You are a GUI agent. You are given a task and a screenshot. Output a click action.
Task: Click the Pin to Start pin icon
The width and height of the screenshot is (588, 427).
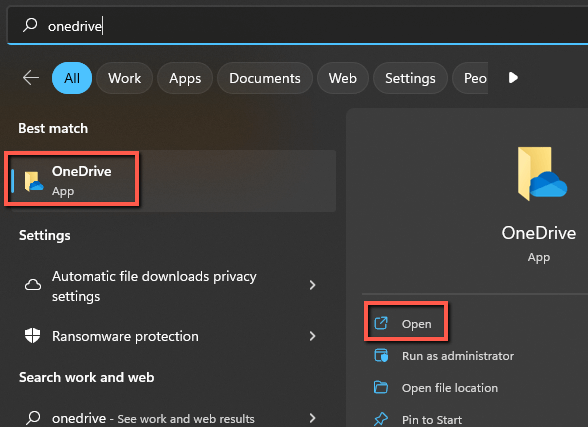(x=381, y=419)
